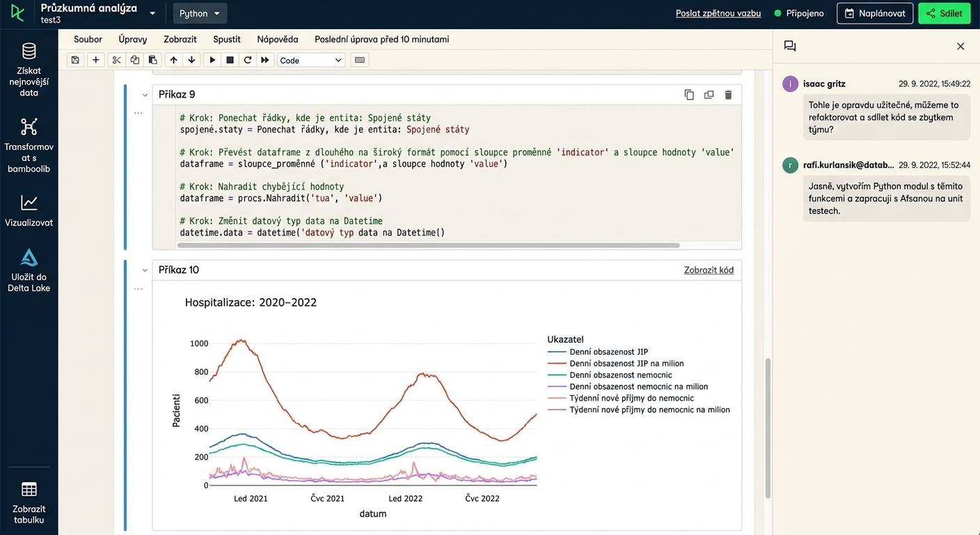980x535 pixels.
Task: Restart kernel using the circular arrow icon
Action: [247, 60]
